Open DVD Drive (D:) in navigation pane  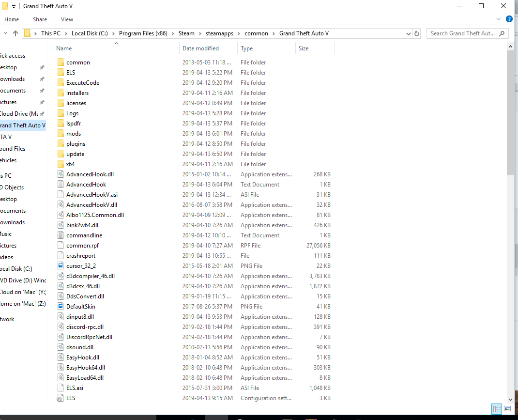pyautogui.click(x=23, y=280)
